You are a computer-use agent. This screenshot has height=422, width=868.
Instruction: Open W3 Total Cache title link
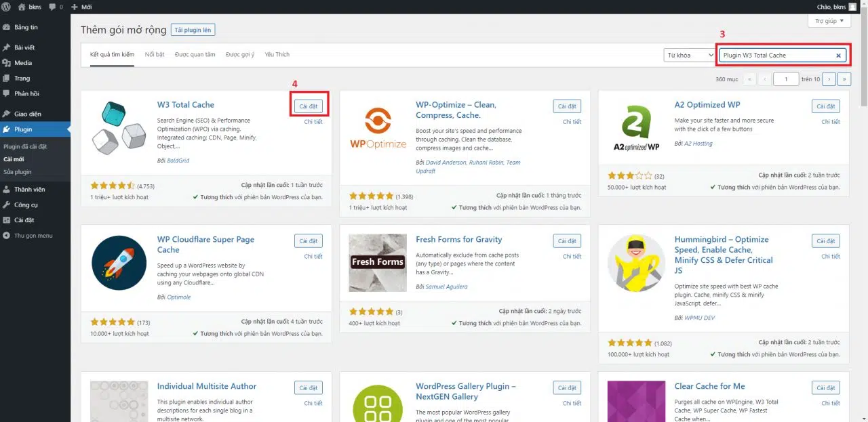[186, 105]
